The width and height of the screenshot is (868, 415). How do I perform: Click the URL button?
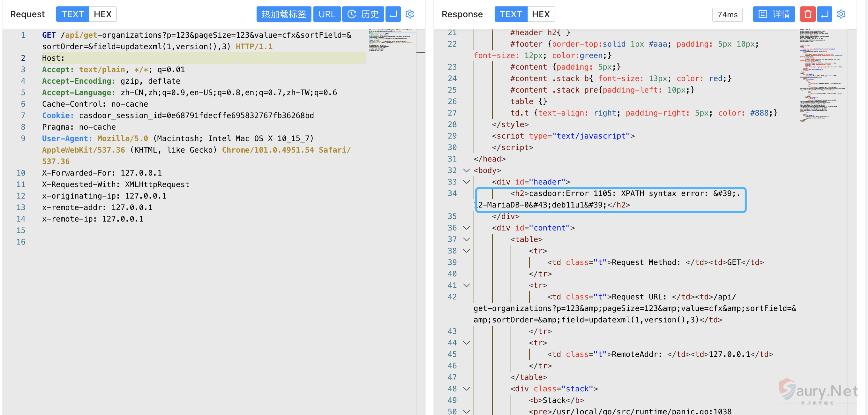click(x=326, y=14)
